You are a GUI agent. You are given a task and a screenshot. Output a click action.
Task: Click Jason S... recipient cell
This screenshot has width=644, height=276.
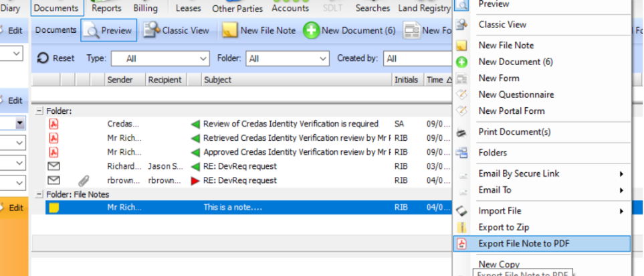point(166,166)
